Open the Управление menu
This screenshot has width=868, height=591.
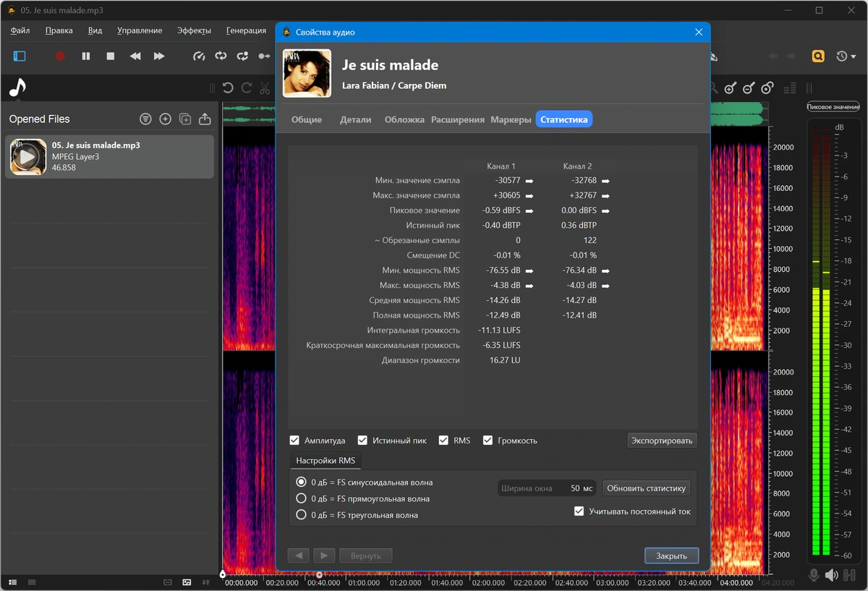click(140, 30)
